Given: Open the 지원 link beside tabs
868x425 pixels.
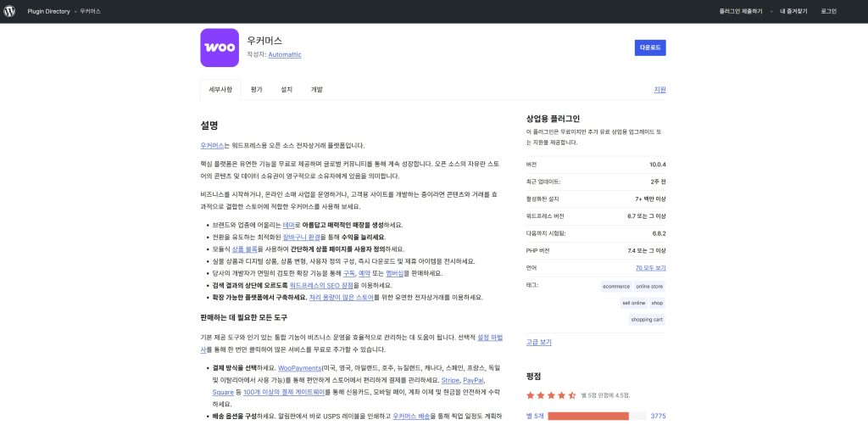Looking at the screenshot, I should point(659,89).
